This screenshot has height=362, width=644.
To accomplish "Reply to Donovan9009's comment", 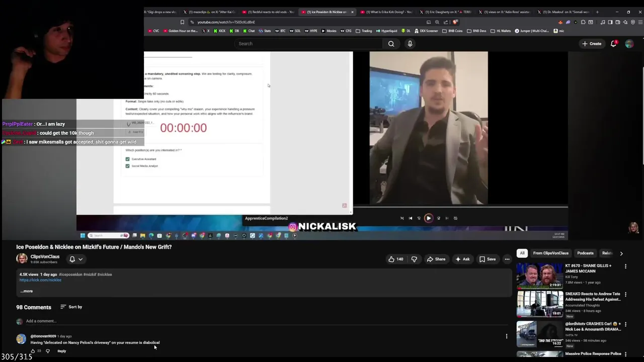I will pyautogui.click(x=61, y=351).
